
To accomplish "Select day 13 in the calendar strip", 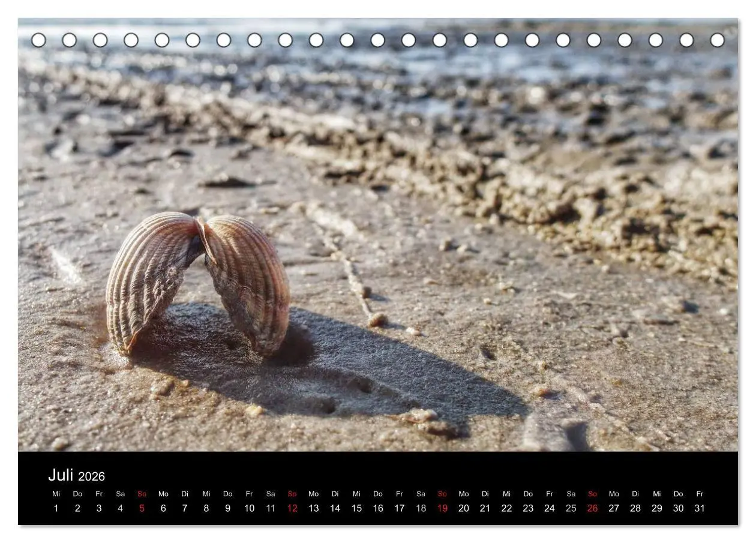I will coord(314,508).
